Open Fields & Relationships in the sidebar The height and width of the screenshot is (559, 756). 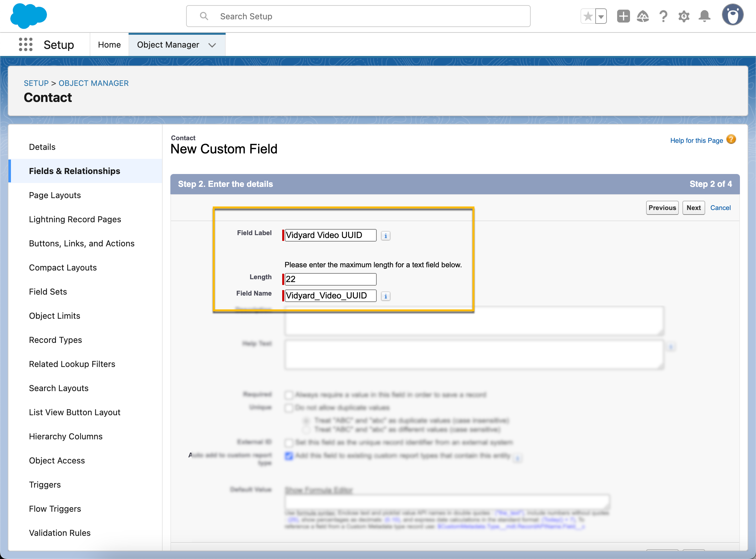pyautogui.click(x=85, y=171)
